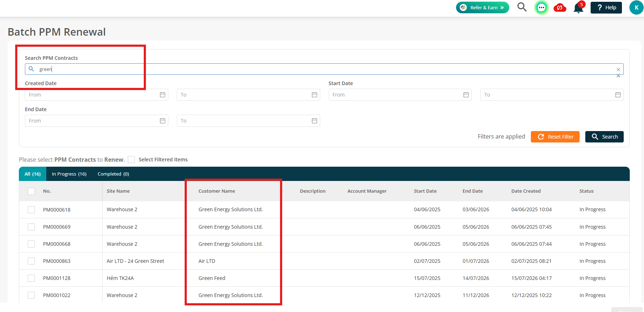Click the dark Search button
Screen dimensions: 644x312
604,137
